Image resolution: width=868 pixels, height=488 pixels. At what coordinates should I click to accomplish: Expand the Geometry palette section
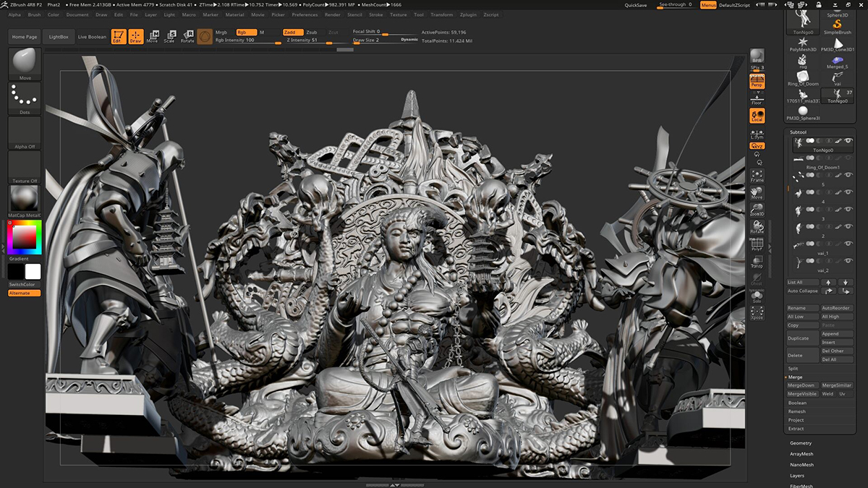click(x=801, y=443)
